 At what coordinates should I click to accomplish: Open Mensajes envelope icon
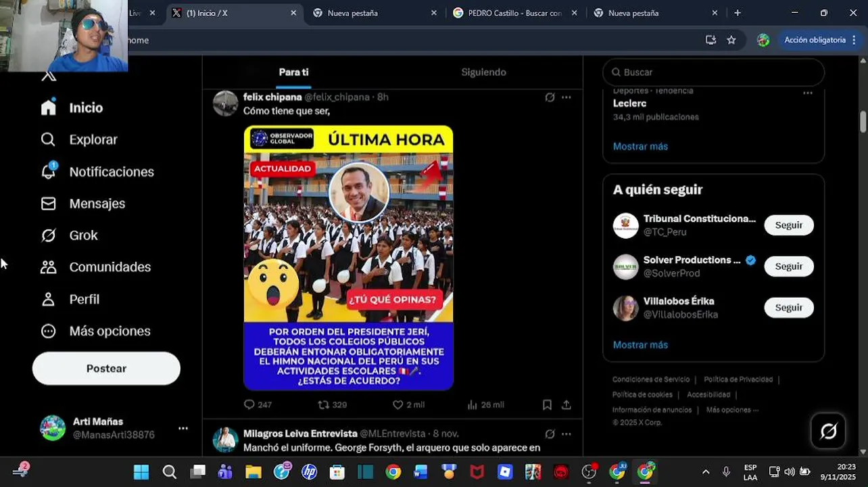coord(48,204)
